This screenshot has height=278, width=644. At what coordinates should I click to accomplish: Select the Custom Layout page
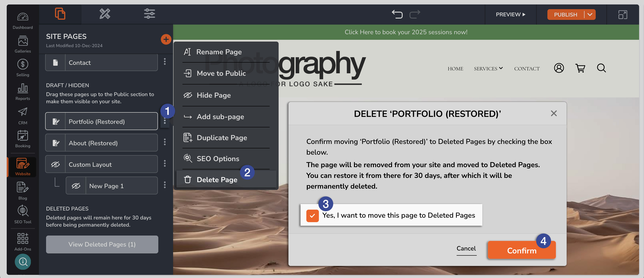[x=102, y=164]
